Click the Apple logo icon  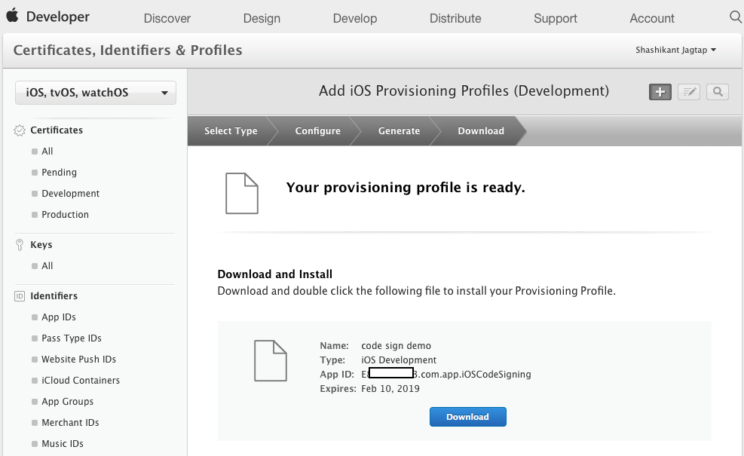(x=13, y=17)
